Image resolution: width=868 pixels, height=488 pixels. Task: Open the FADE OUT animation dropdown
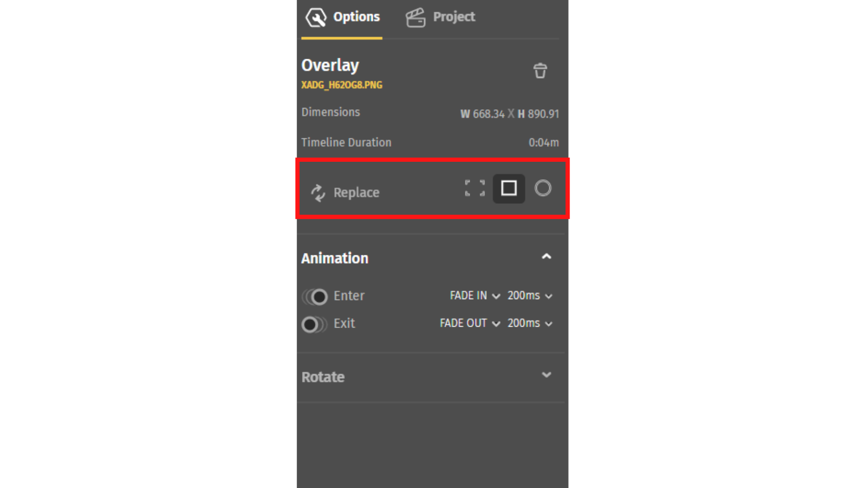470,324
